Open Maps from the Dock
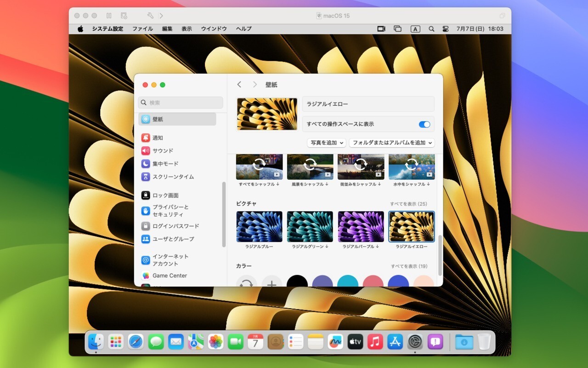 pyautogui.click(x=196, y=341)
